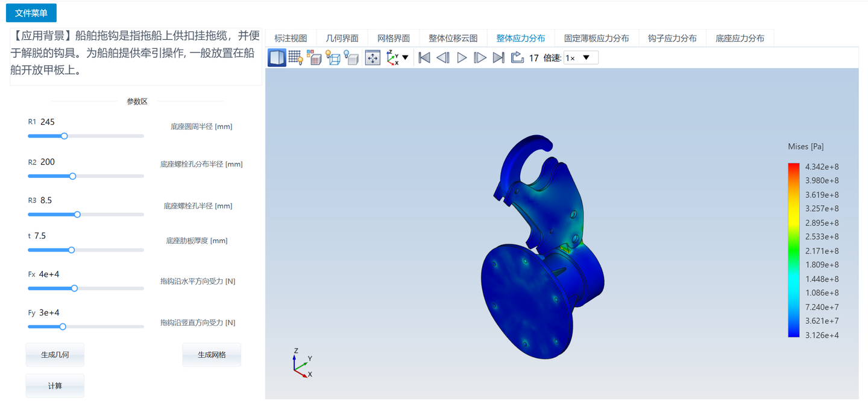Jump to first animation frame
Image resolution: width=868 pixels, height=409 pixels.
tap(424, 58)
